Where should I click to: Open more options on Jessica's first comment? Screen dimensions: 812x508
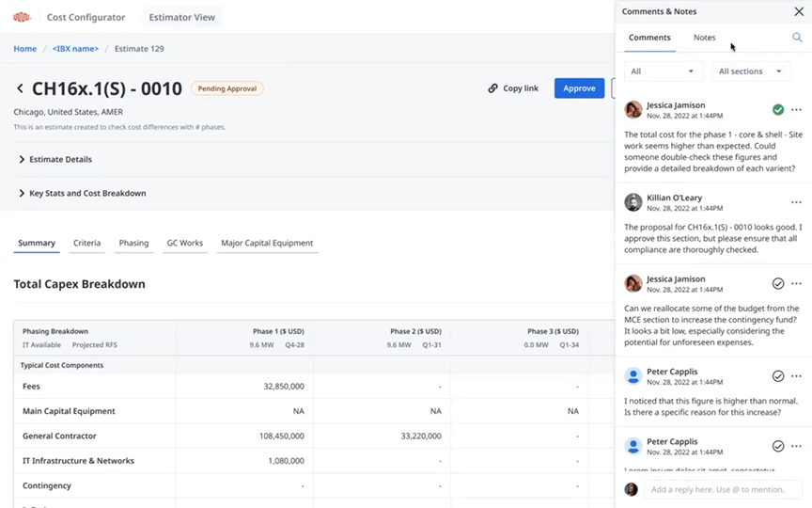pyautogui.click(x=796, y=110)
